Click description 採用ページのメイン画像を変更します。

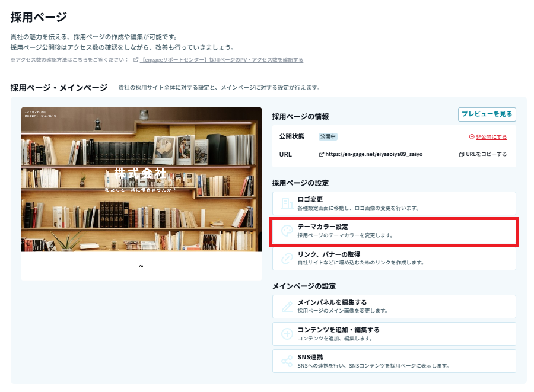pos(342,311)
